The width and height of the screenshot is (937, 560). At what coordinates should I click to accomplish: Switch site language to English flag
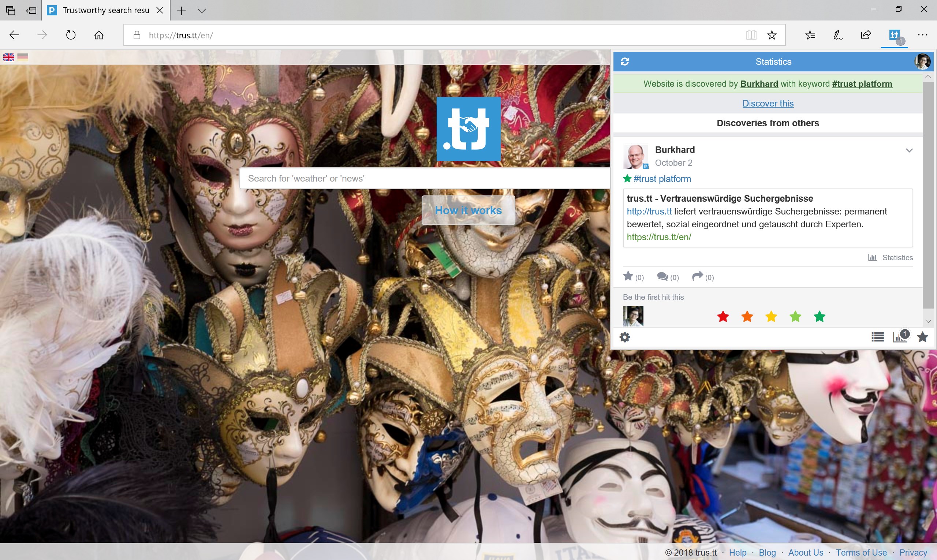(x=9, y=57)
